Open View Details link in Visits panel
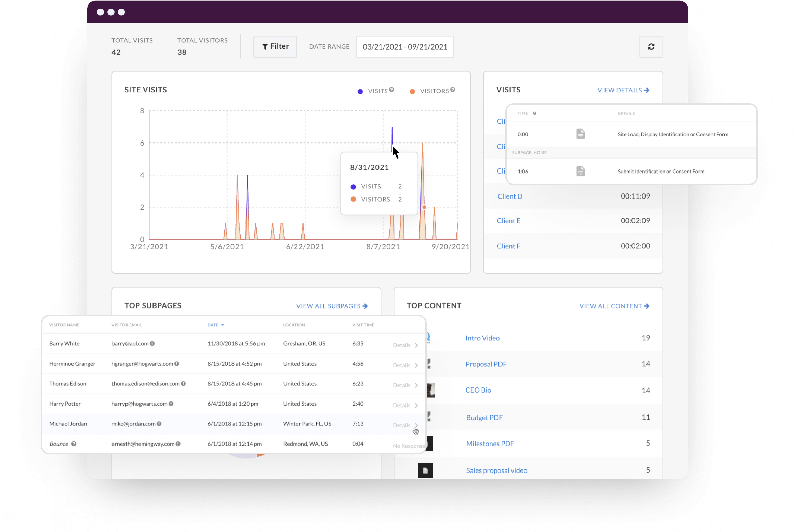 coord(623,90)
